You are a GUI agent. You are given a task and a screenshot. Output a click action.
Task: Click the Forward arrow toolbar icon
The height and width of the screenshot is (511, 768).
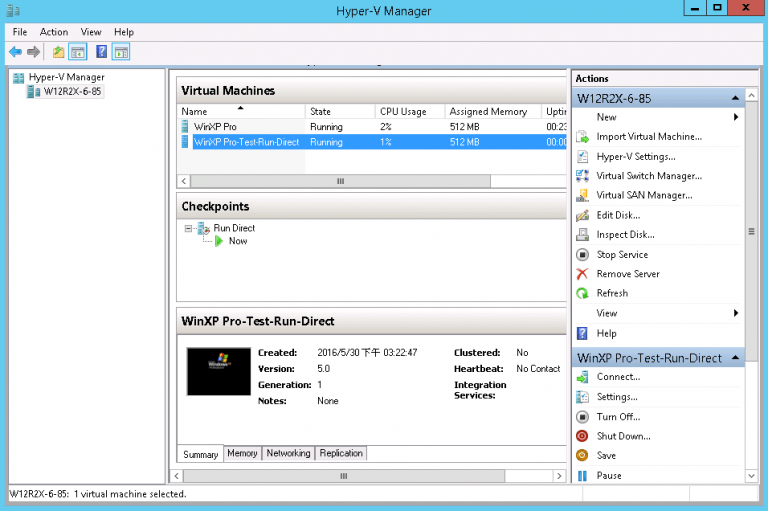coord(33,51)
